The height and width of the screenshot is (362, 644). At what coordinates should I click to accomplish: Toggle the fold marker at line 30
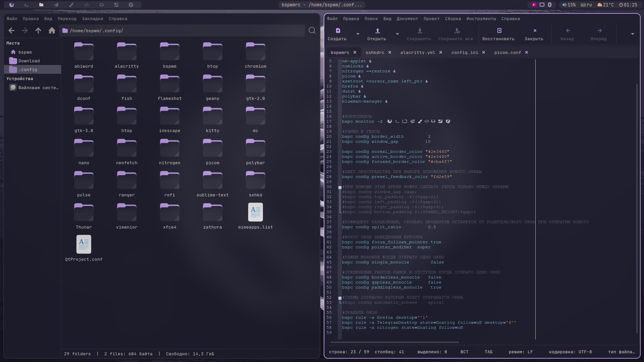point(340,187)
